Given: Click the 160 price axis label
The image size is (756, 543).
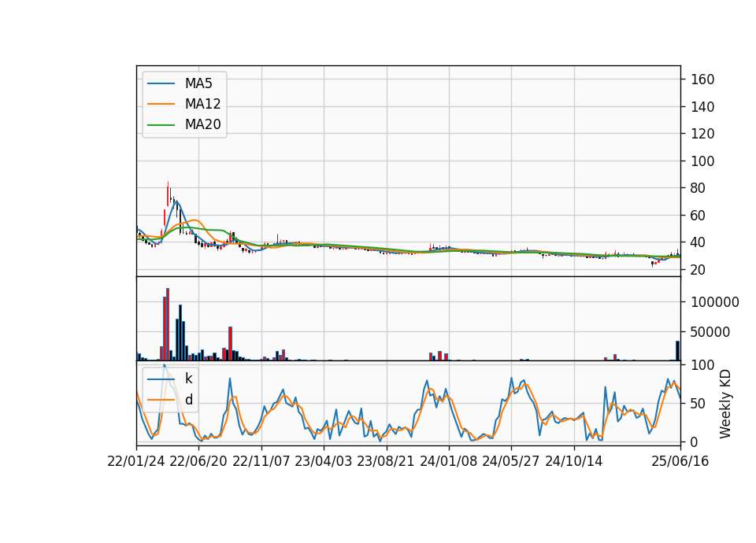Looking at the screenshot, I should (702, 79).
